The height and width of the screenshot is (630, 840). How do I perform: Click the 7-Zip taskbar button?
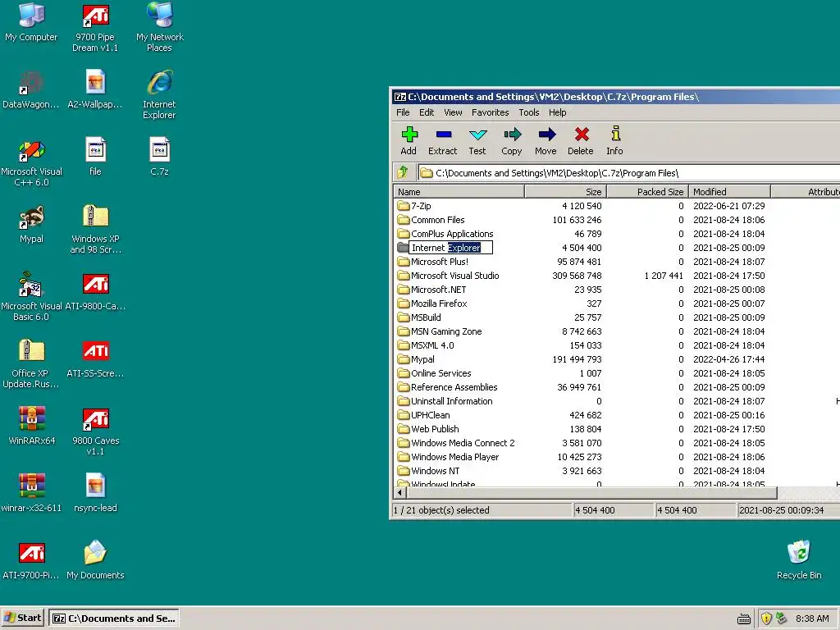tap(114, 619)
